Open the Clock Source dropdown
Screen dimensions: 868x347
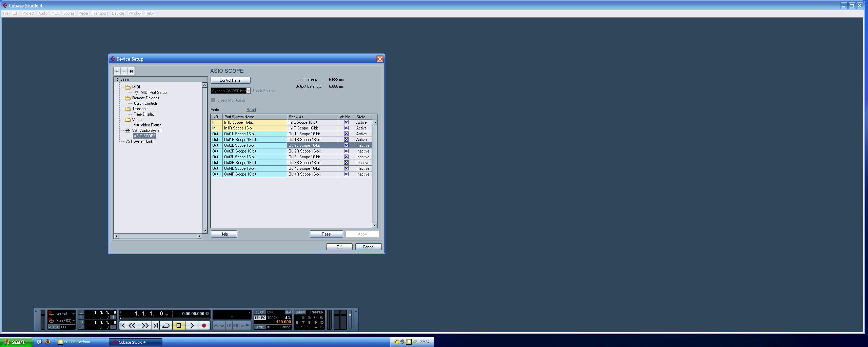pos(249,90)
